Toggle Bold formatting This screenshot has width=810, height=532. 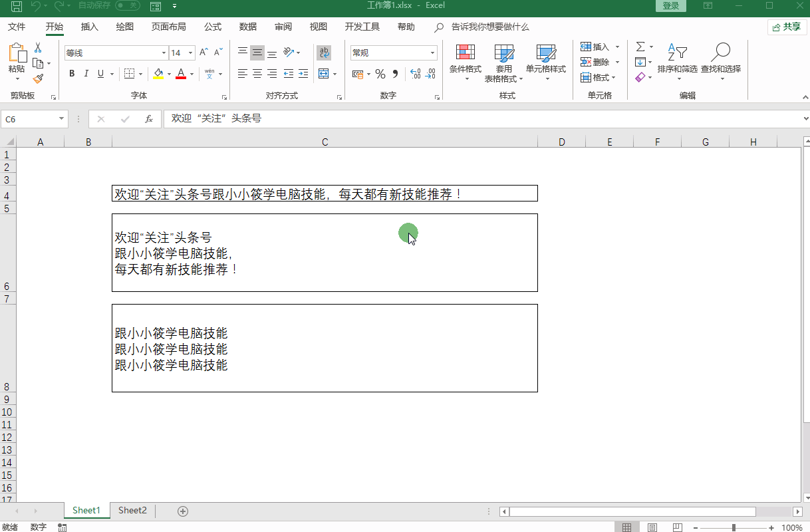(72, 74)
